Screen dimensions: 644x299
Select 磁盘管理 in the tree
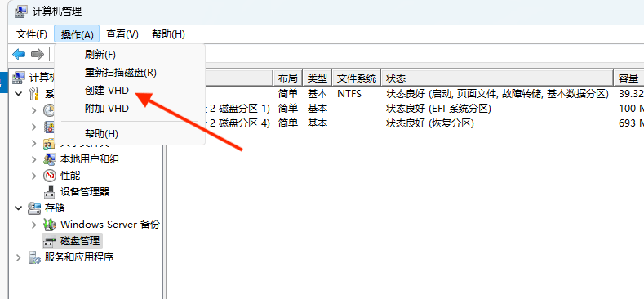[x=80, y=241]
